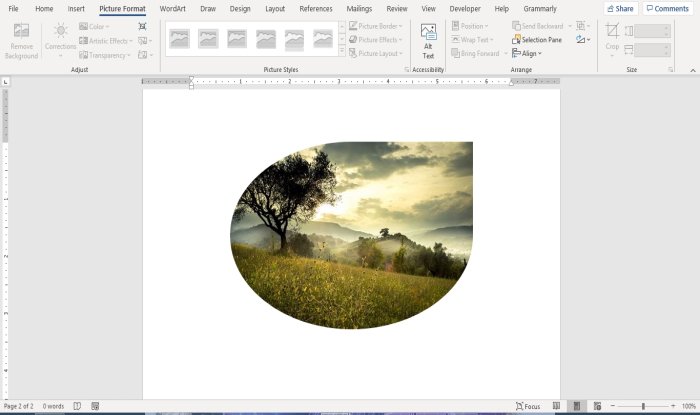Click the Share button
The height and width of the screenshot is (415, 700).
[621, 8]
